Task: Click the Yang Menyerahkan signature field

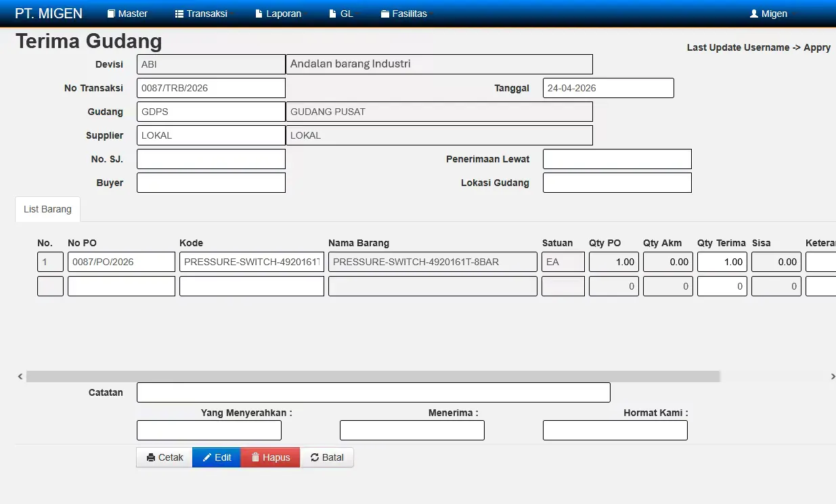Action: pos(209,430)
